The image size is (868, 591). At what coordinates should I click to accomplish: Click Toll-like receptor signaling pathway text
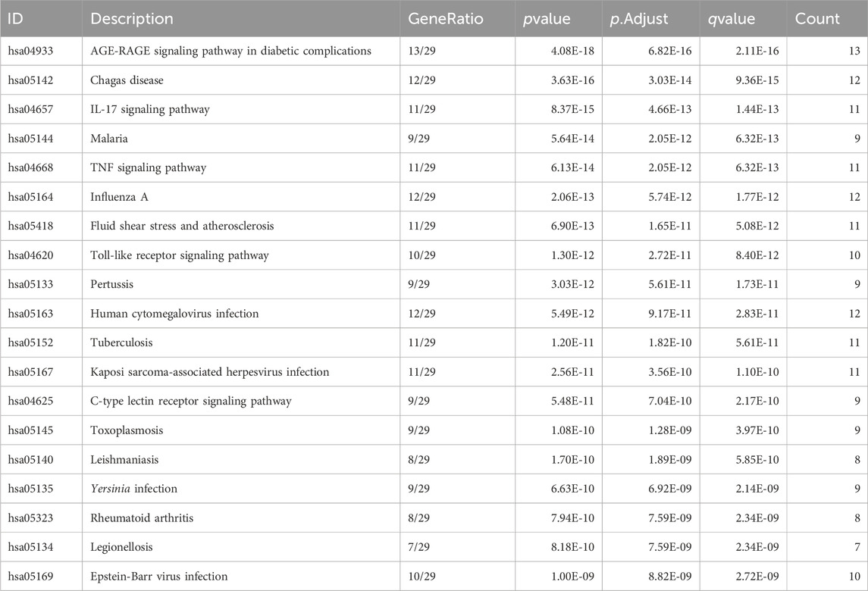[x=179, y=255]
